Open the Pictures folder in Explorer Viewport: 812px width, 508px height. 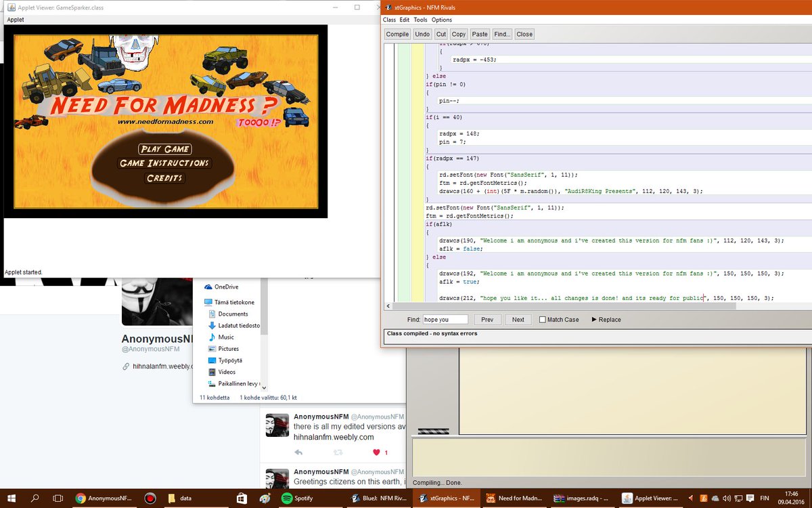223,348
